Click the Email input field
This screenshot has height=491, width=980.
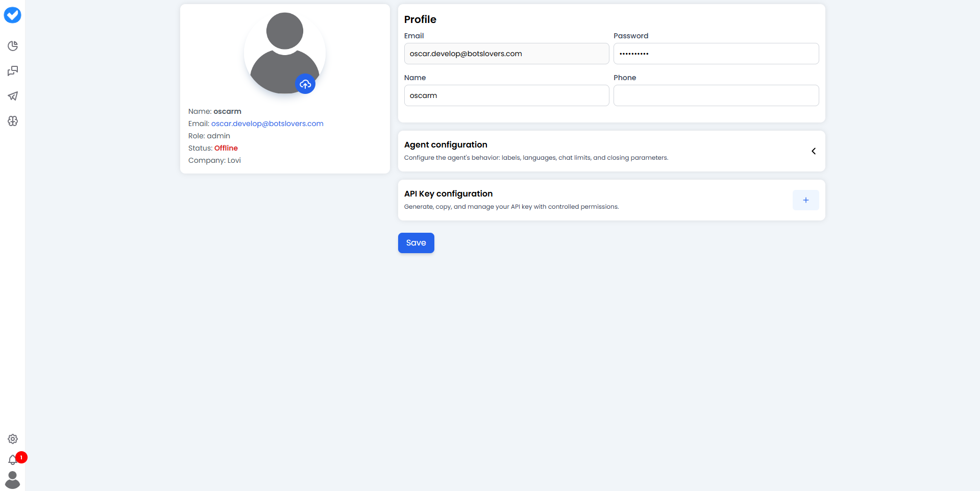(506, 53)
